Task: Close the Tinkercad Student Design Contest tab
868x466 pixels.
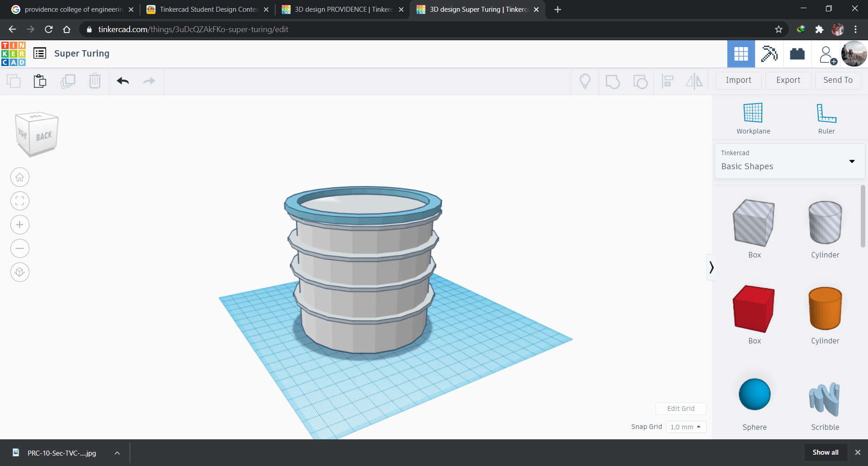Action: pyautogui.click(x=266, y=10)
